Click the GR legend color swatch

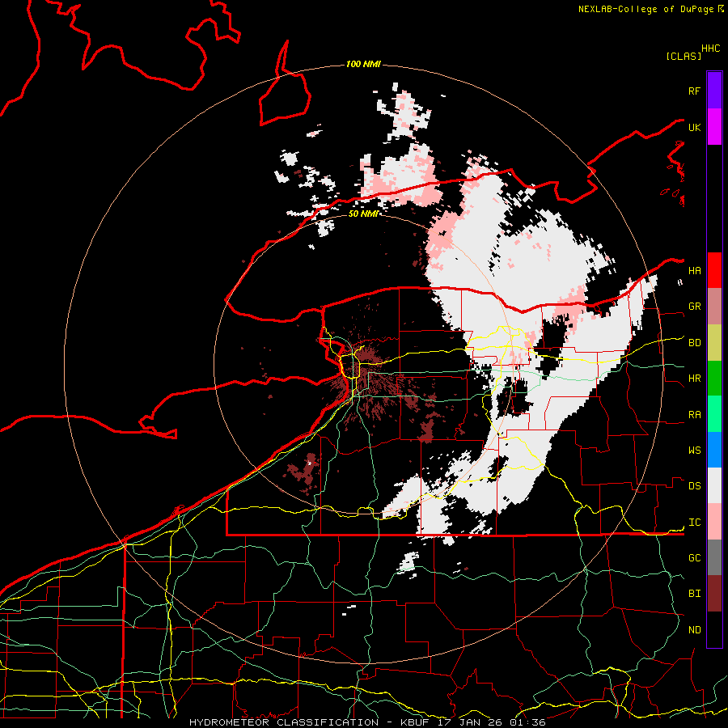tap(714, 306)
